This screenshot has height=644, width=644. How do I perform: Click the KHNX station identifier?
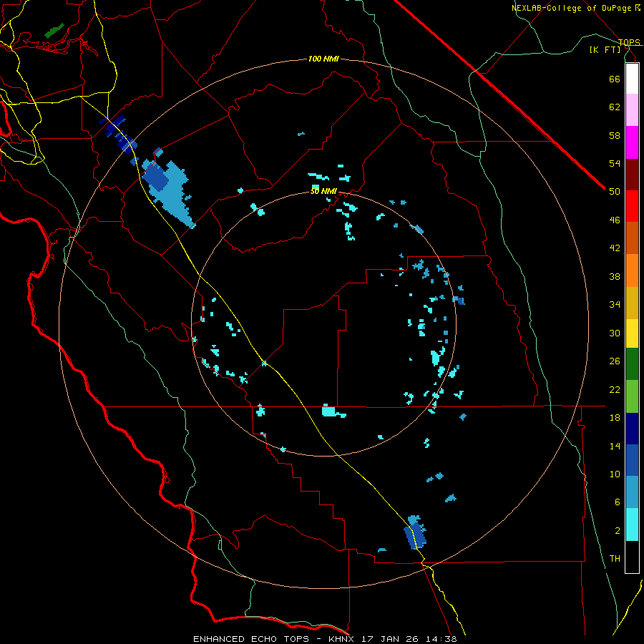[343, 639]
